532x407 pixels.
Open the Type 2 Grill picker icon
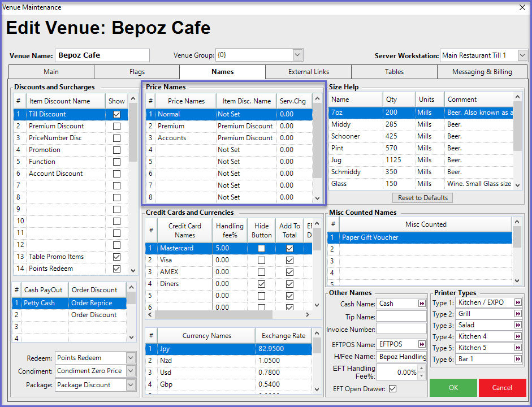click(518, 314)
